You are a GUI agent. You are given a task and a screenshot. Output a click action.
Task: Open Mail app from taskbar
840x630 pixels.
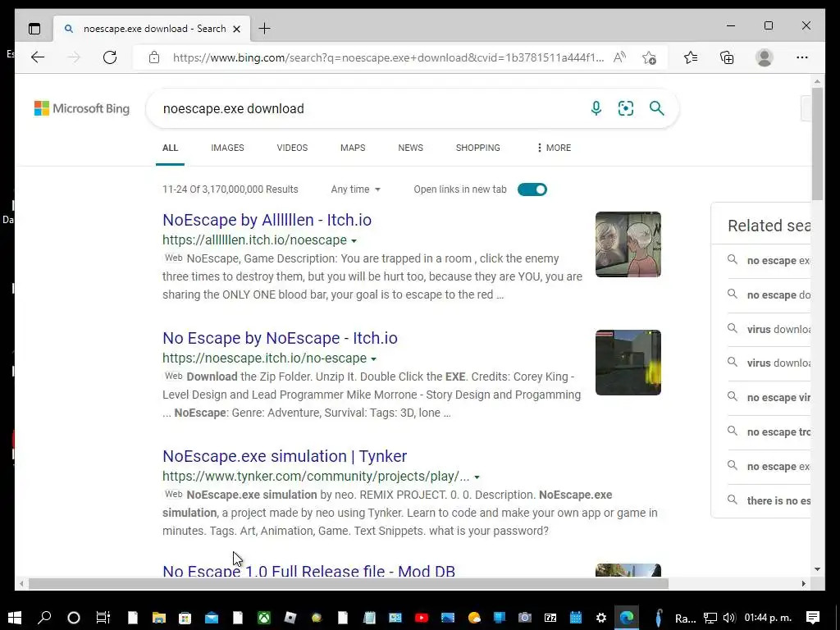click(x=212, y=618)
